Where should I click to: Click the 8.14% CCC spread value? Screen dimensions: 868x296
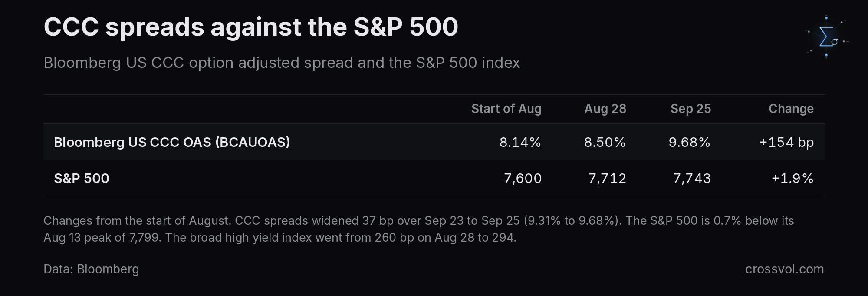click(x=520, y=142)
